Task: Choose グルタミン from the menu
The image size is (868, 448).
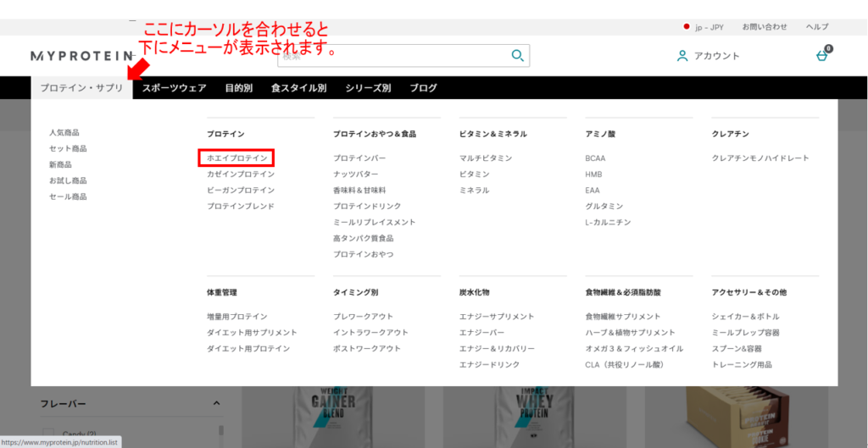Action: 604,207
